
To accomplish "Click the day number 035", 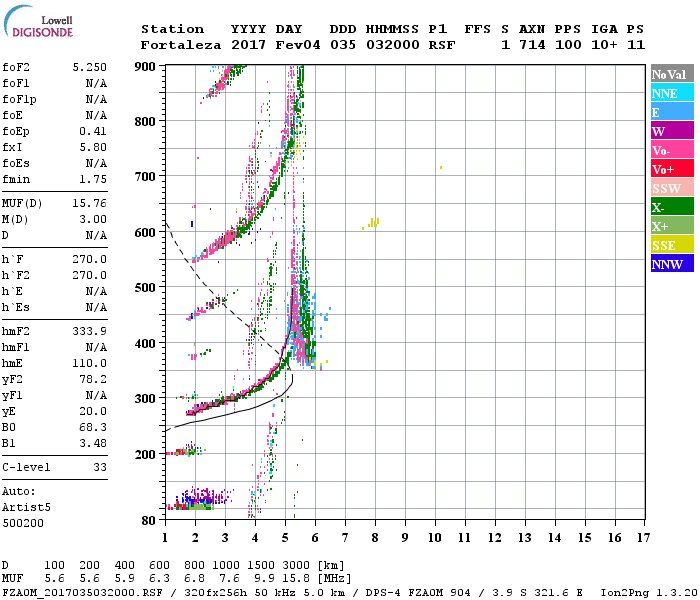I will pyautogui.click(x=343, y=45).
